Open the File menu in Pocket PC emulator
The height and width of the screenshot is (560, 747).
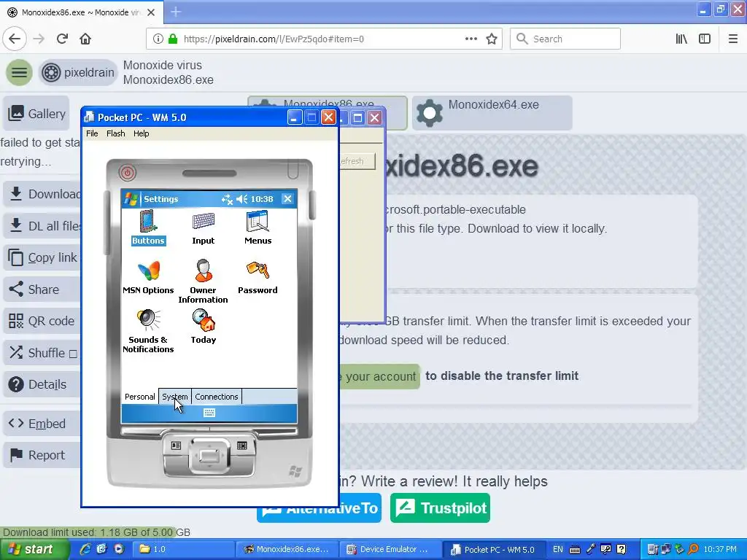point(92,133)
